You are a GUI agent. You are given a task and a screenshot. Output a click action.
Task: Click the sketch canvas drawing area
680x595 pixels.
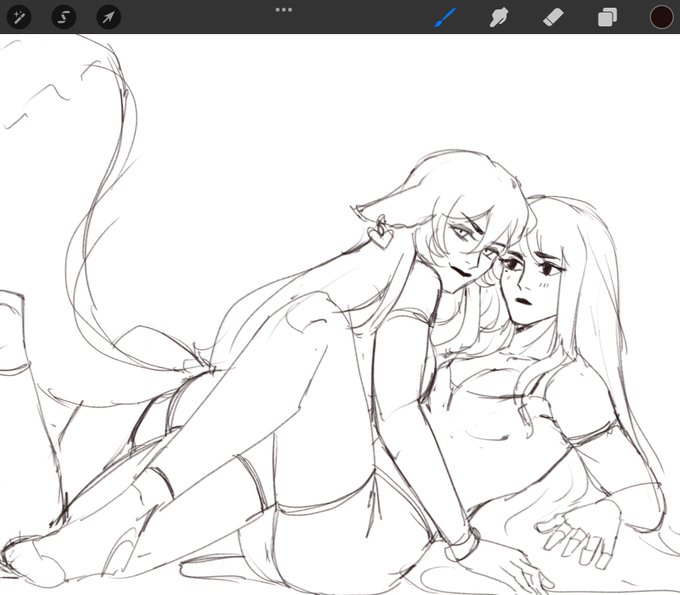[340, 314]
